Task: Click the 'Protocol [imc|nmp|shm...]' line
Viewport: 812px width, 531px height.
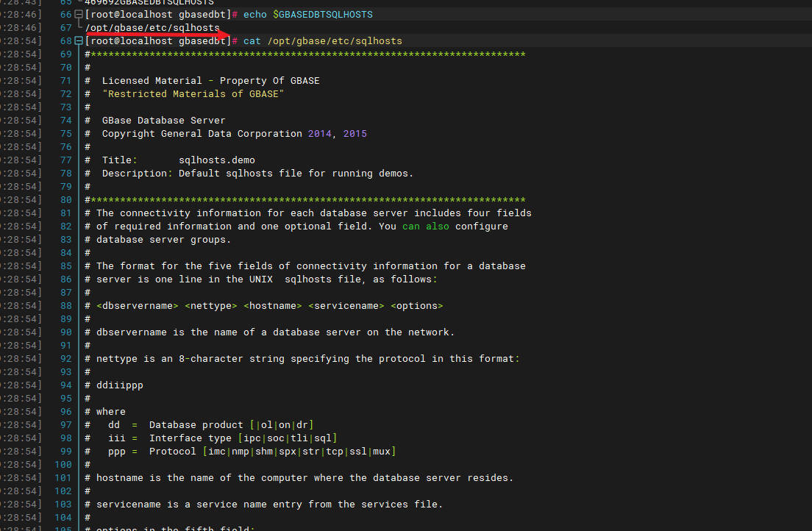Action: click(x=272, y=452)
